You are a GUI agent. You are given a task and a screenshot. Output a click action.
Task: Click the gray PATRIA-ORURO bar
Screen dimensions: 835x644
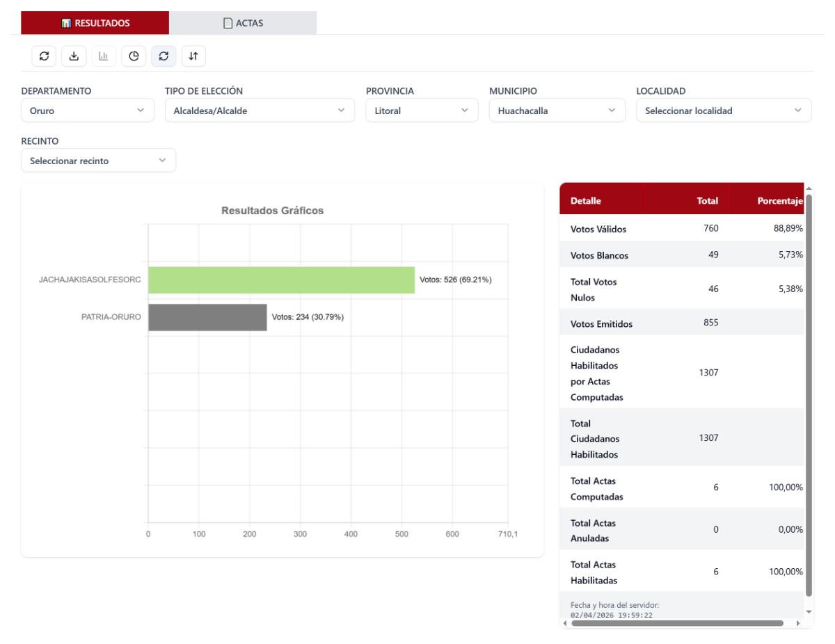207,317
